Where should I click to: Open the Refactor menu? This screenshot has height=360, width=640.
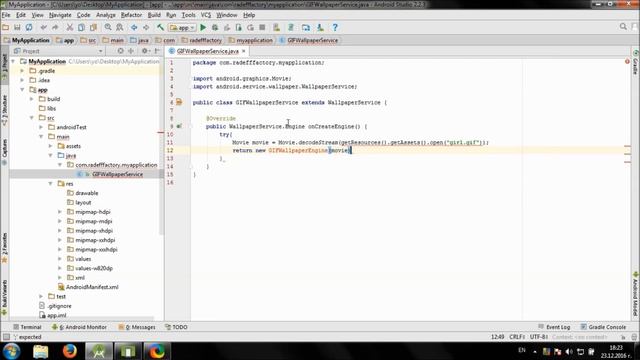(131, 15)
